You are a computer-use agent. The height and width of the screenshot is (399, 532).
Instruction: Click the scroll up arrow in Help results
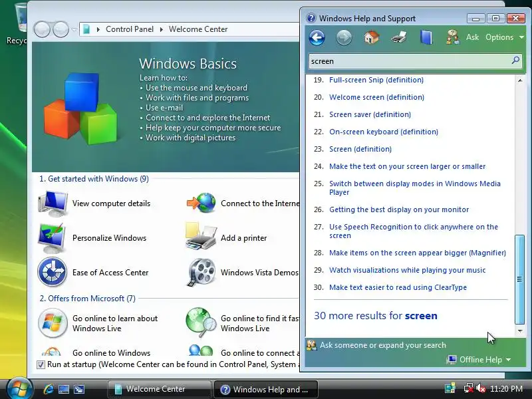pyautogui.click(x=520, y=80)
